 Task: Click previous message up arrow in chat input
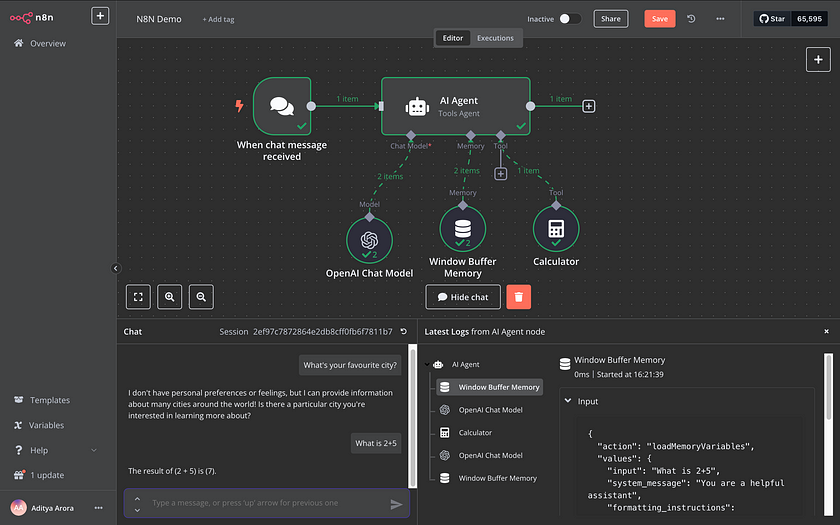(x=137, y=498)
